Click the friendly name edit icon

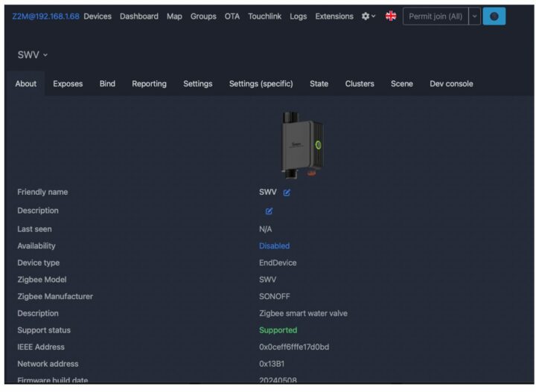pyautogui.click(x=287, y=193)
